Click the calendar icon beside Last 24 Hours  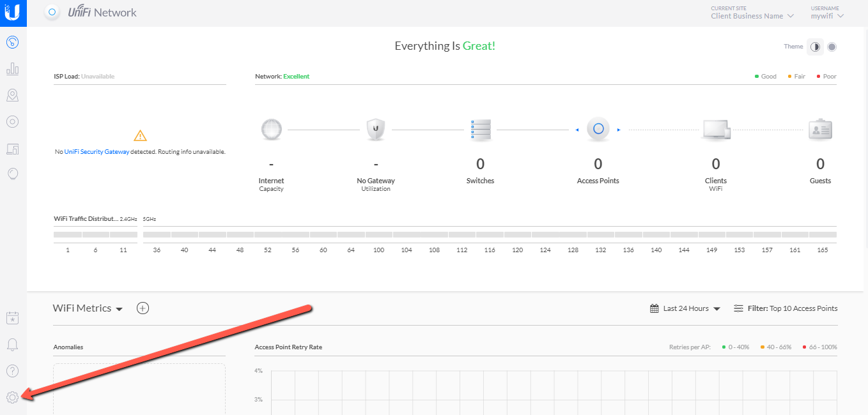[655, 308]
